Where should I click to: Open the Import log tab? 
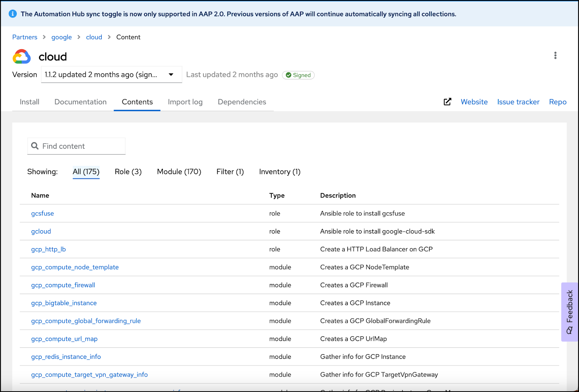pos(185,102)
